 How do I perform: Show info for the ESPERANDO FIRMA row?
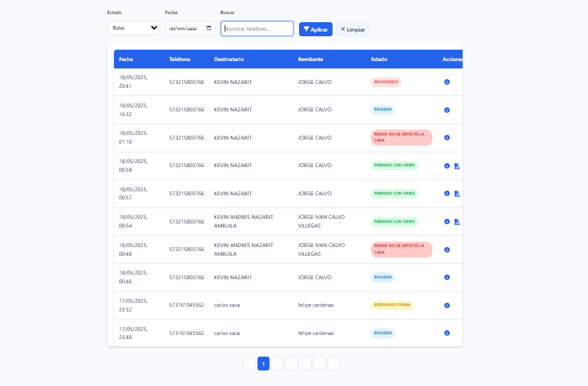tap(447, 305)
